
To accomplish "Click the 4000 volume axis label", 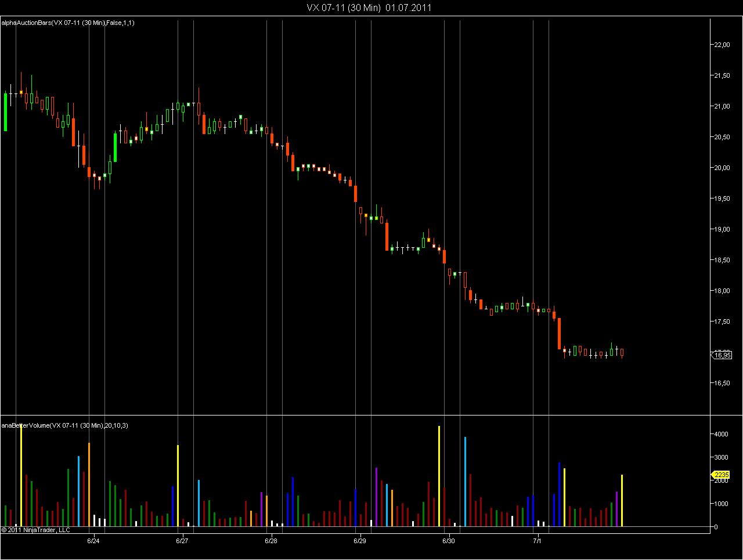I will click(722, 434).
